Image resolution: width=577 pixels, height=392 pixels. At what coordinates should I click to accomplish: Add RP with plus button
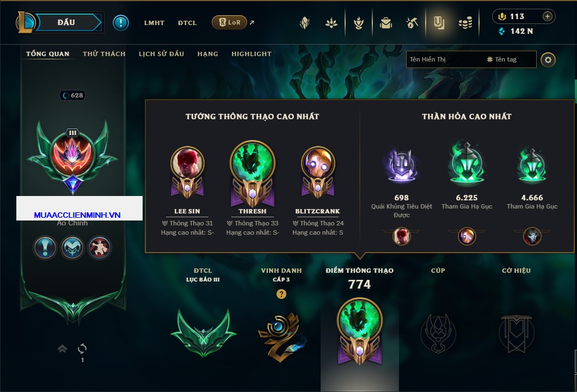point(548,16)
